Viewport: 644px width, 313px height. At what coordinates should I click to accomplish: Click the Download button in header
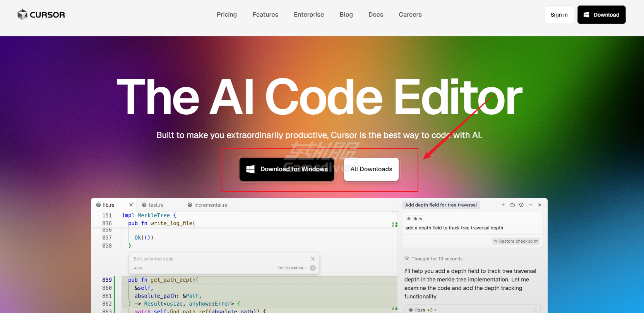[x=601, y=15]
